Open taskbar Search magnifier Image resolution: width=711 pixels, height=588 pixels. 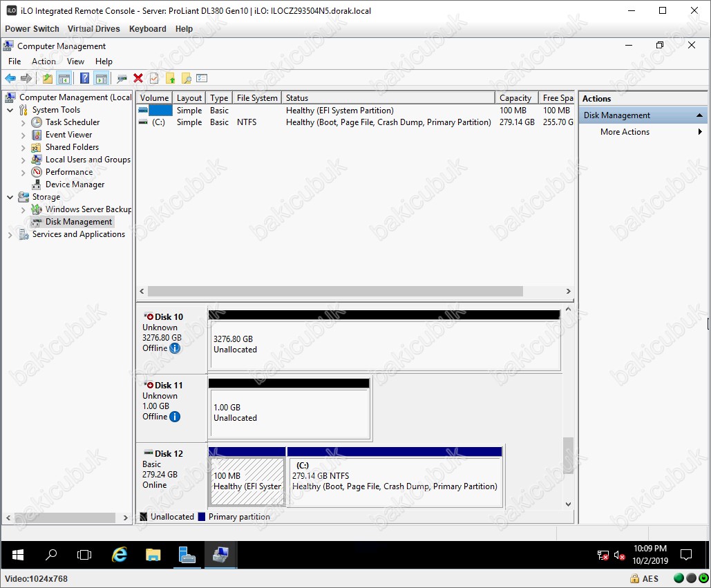pyautogui.click(x=51, y=555)
